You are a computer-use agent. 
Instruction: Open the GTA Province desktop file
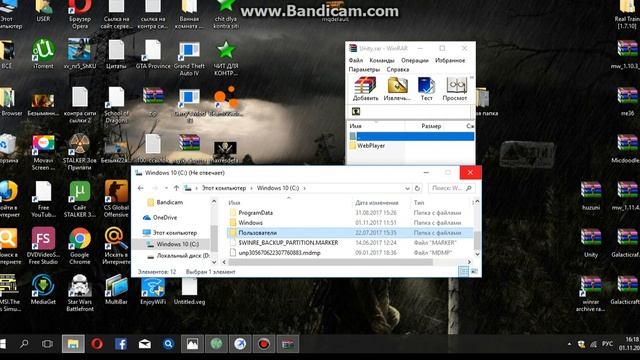pyautogui.click(x=153, y=54)
